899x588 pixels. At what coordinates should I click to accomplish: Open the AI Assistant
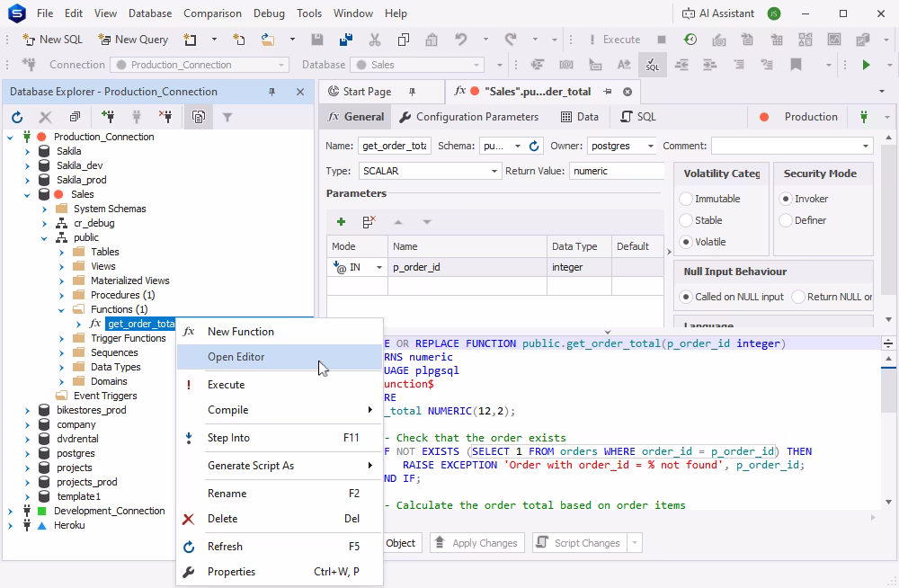pos(717,13)
